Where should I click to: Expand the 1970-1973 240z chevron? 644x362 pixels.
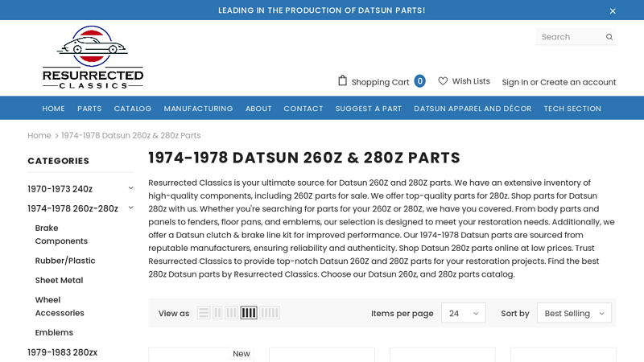pos(130,188)
